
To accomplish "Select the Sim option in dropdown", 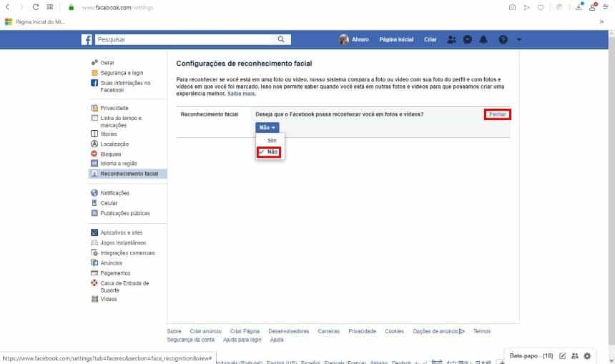I will click(x=272, y=140).
